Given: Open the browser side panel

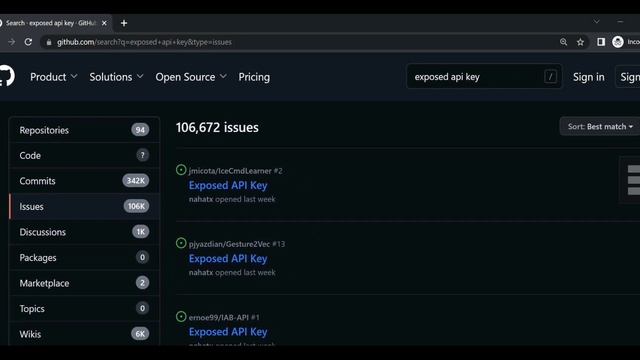Looking at the screenshot, I should point(601,42).
